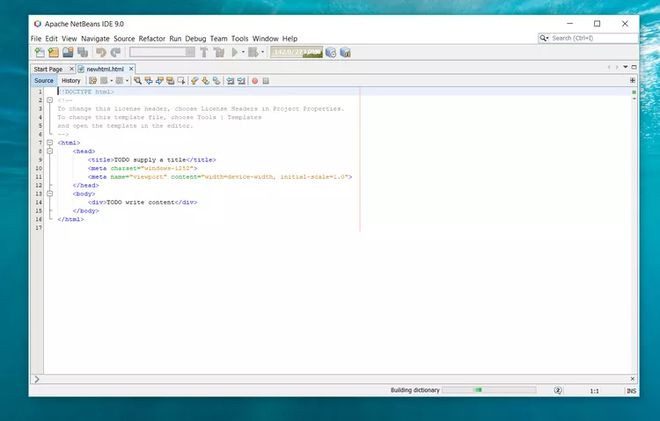660x421 pixels.
Task: Switch to the Start Page tab
Action: pyautogui.click(x=48, y=69)
